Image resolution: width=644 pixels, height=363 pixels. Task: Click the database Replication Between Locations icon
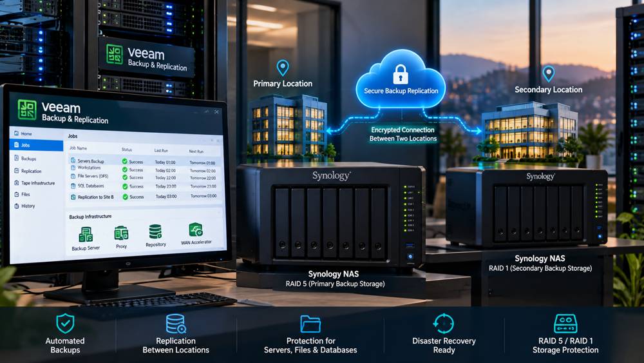coord(176,324)
